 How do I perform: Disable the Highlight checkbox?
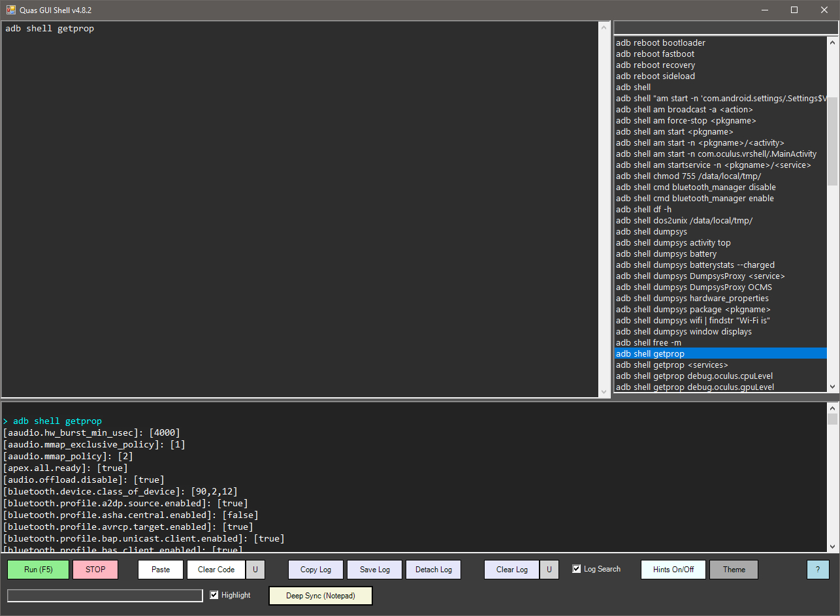pos(214,595)
